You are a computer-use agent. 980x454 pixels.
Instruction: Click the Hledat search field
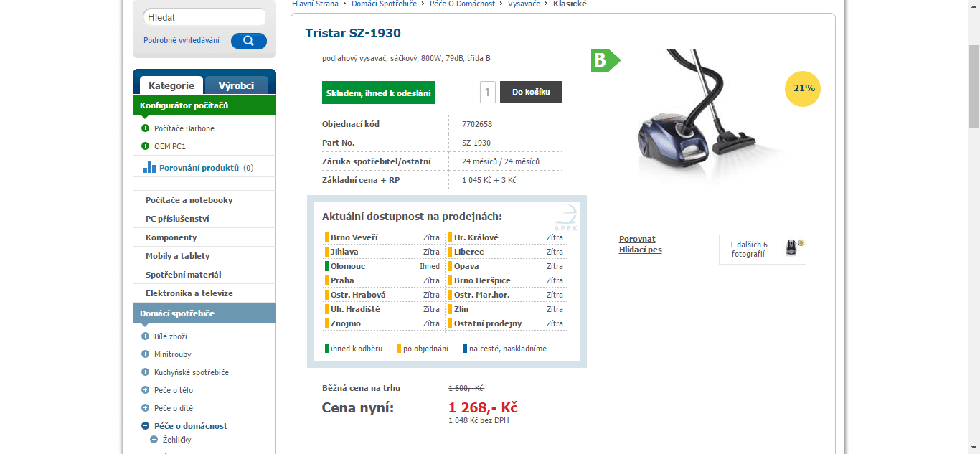tap(204, 17)
